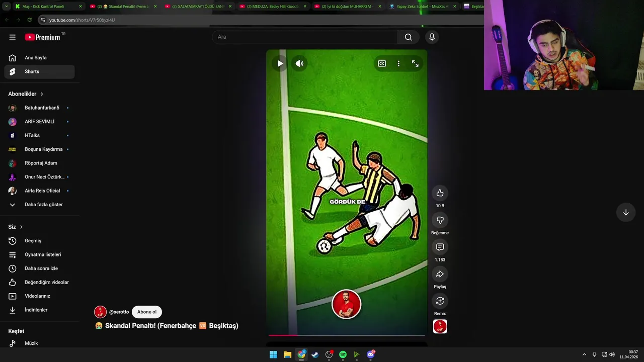
Task: Open the @serotto channel link
Action: [x=119, y=312]
